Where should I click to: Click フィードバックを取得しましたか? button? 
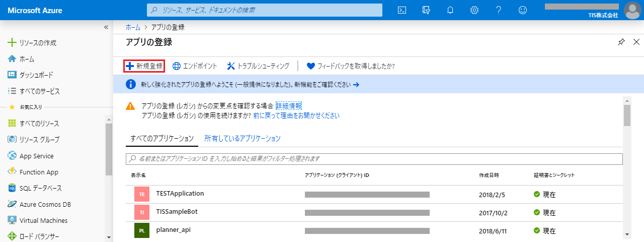(351, 66)
